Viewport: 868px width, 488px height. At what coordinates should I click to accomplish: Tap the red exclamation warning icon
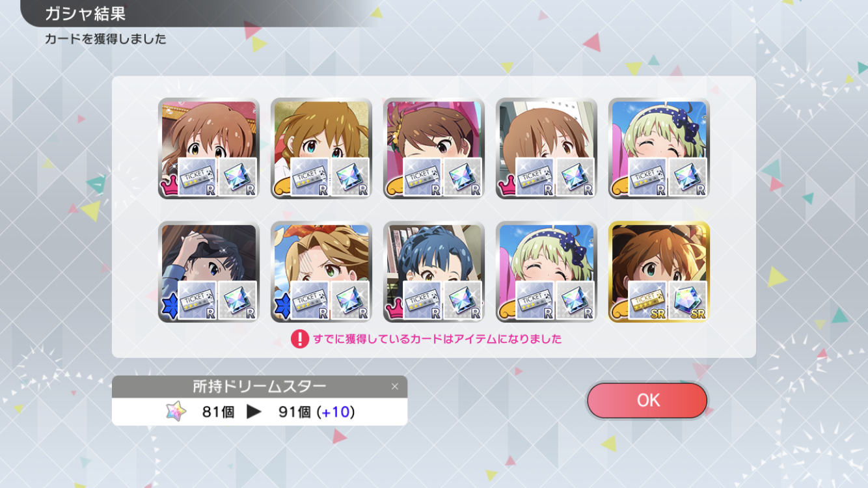coord(300,339)
